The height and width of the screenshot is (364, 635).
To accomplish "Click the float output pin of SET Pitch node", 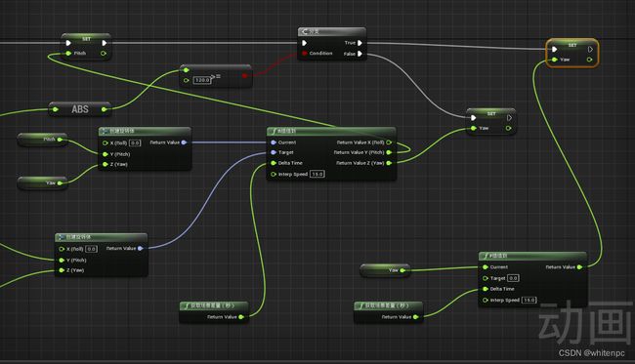I will click(104, 54).
